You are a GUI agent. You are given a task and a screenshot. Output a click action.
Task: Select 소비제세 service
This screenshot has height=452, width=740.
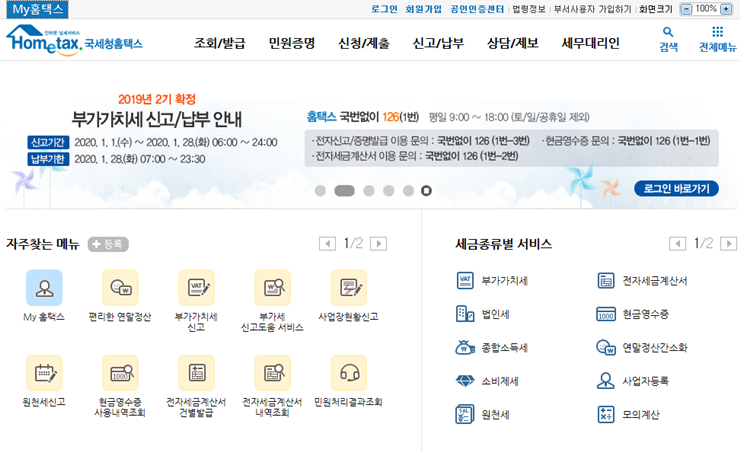tap(487, 381)
